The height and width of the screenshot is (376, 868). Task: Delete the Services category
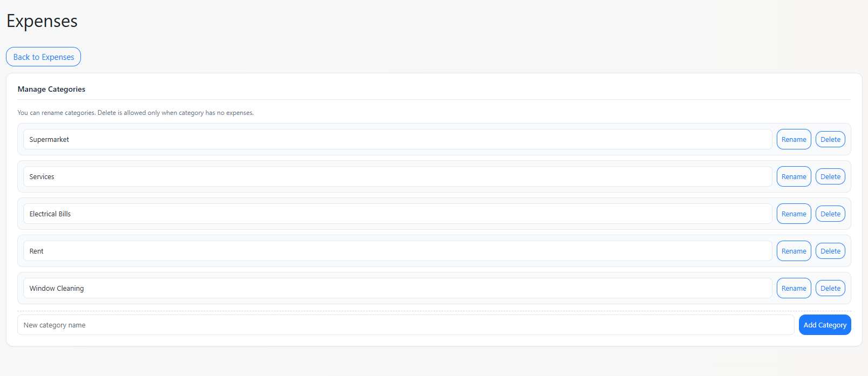[830, 176]
